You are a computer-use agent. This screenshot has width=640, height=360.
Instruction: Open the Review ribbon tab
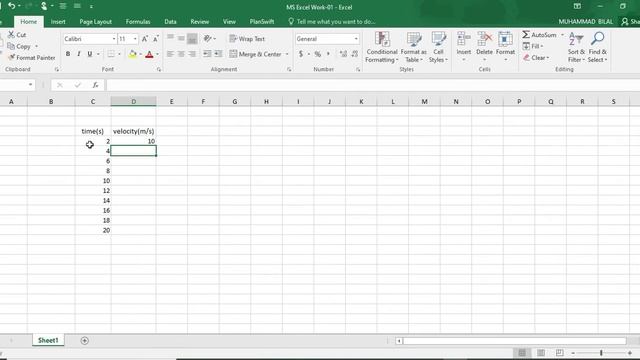tap(200, 22)
